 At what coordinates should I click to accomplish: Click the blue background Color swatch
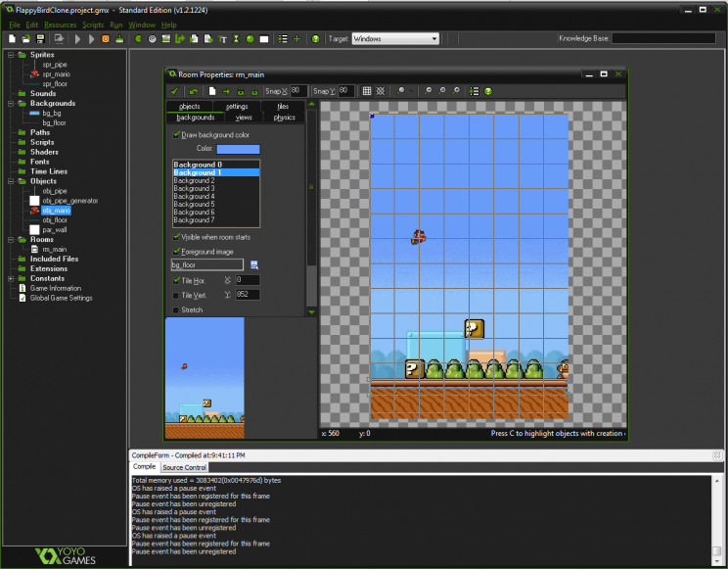237,149
